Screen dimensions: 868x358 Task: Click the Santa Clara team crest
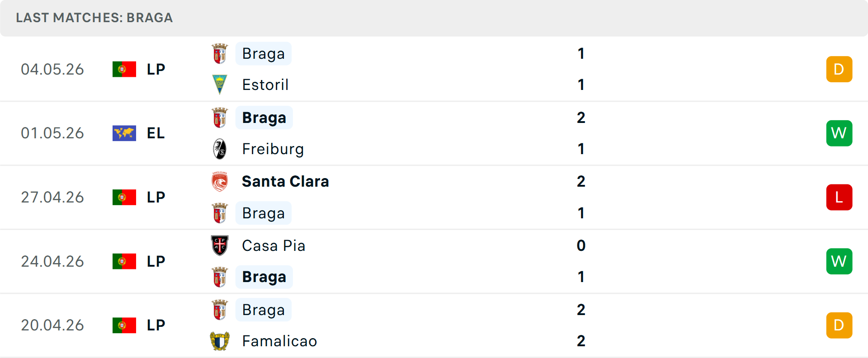[220, 181]
